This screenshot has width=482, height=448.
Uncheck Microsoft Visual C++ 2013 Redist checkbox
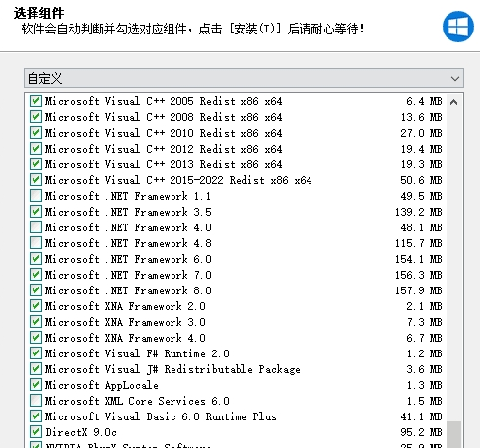click(35, 164)
